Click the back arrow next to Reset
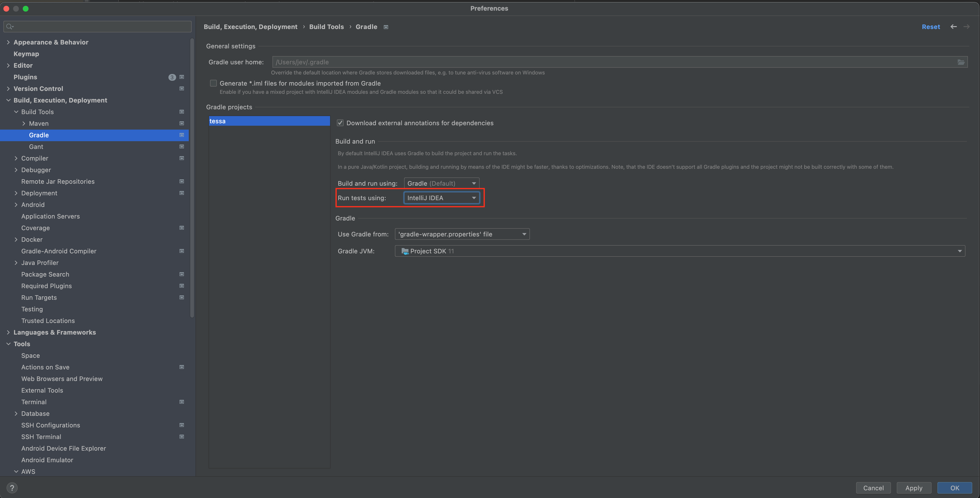 pyautogui.click(x=953, y=27)
